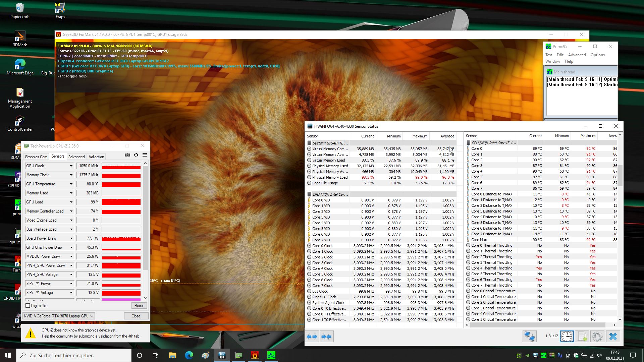Click the GPU-Z Close button
This screenshot has width=644, height=362.
[x=136, y=316]
